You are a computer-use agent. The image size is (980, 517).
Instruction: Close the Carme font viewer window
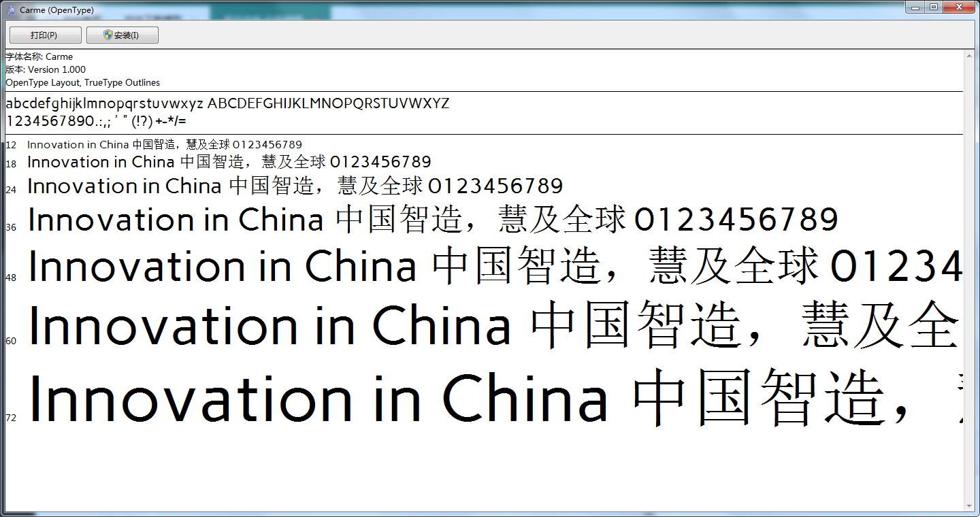[x=958, y=7]
